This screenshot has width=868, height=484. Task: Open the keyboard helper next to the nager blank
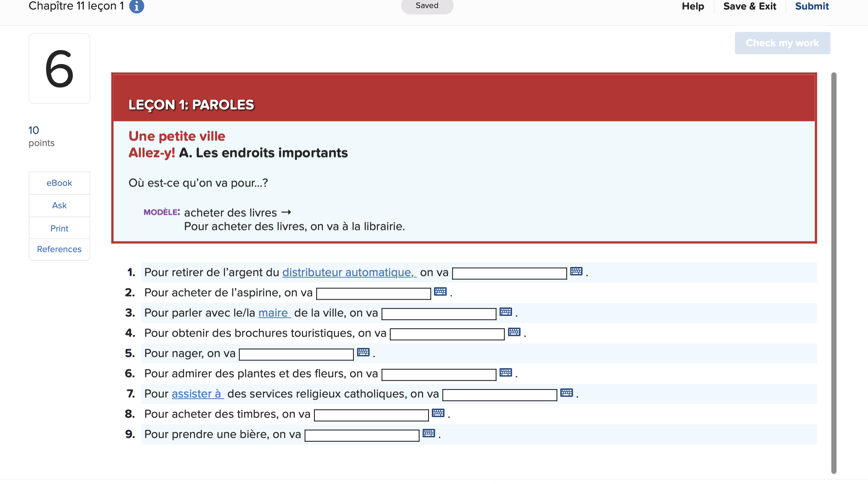coord(364,352)
